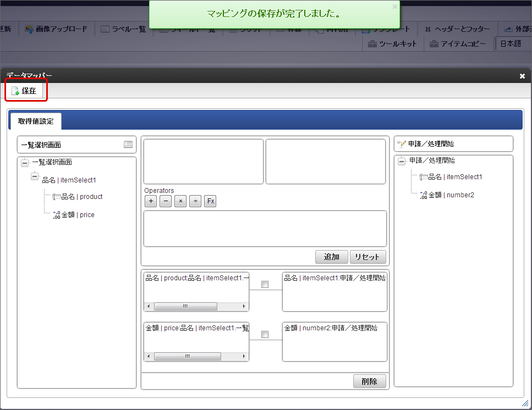
Task: Switch to the 取得値設定 tab
Action: point(36,121)
